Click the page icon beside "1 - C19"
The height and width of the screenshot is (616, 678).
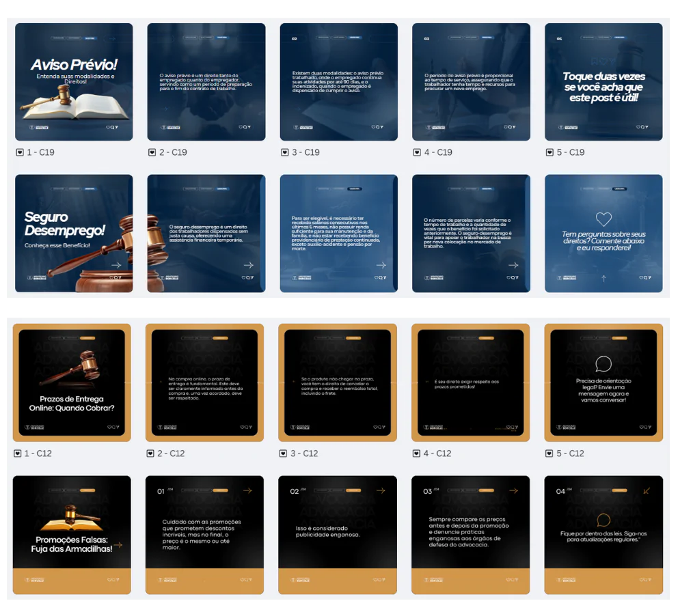tap(18, 152)
